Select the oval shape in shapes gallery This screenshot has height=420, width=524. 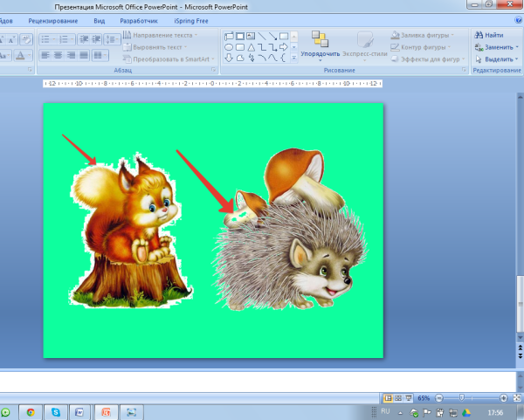[x=229, y=46]
